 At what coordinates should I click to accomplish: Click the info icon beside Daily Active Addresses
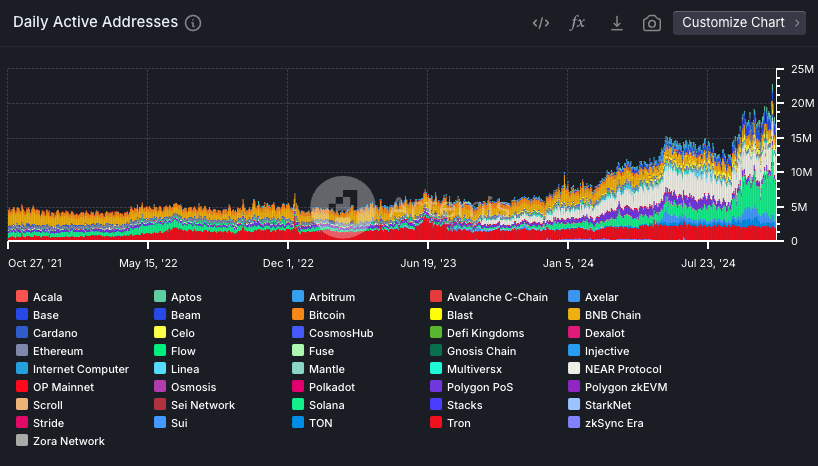(x=193, y=23)
